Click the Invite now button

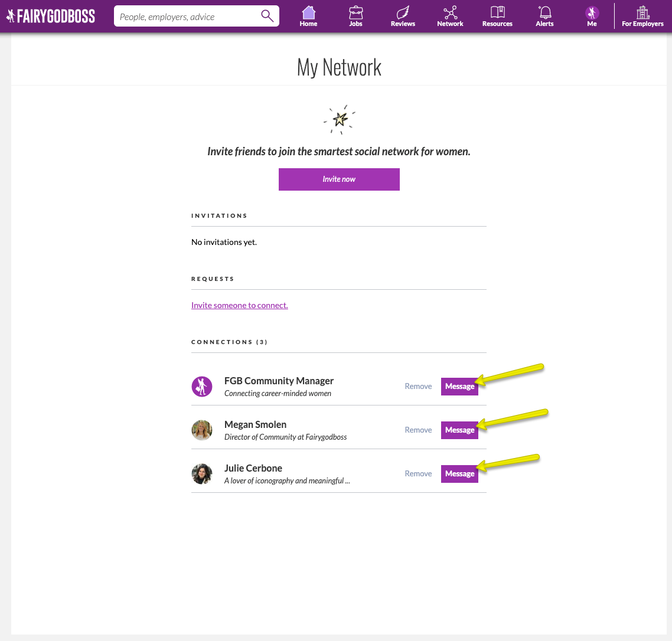click(x=339, y=179)
